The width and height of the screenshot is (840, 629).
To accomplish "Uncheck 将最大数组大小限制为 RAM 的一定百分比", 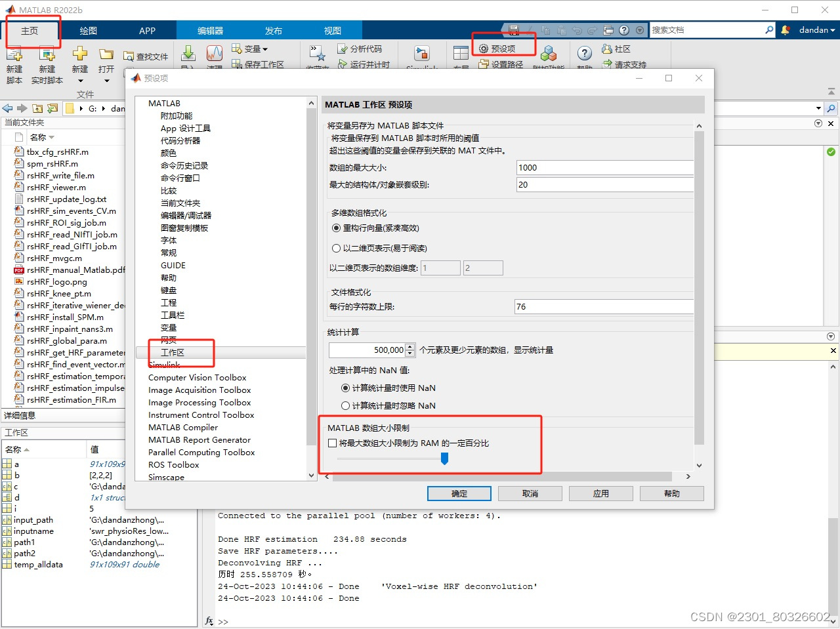I will [333, 443].
